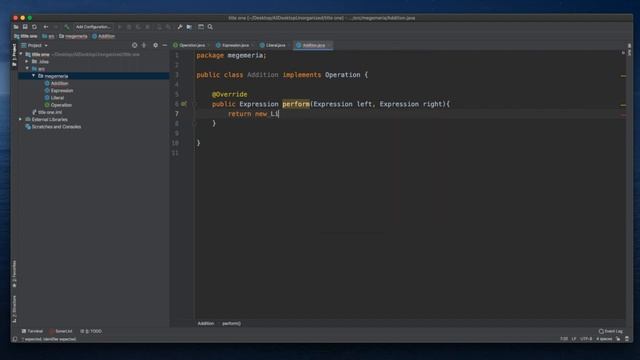Viewport: 640px width, 360px height.
Task: Toggle the Project tool window side tab
Action: pyautogui.click(x=14, y=54)
